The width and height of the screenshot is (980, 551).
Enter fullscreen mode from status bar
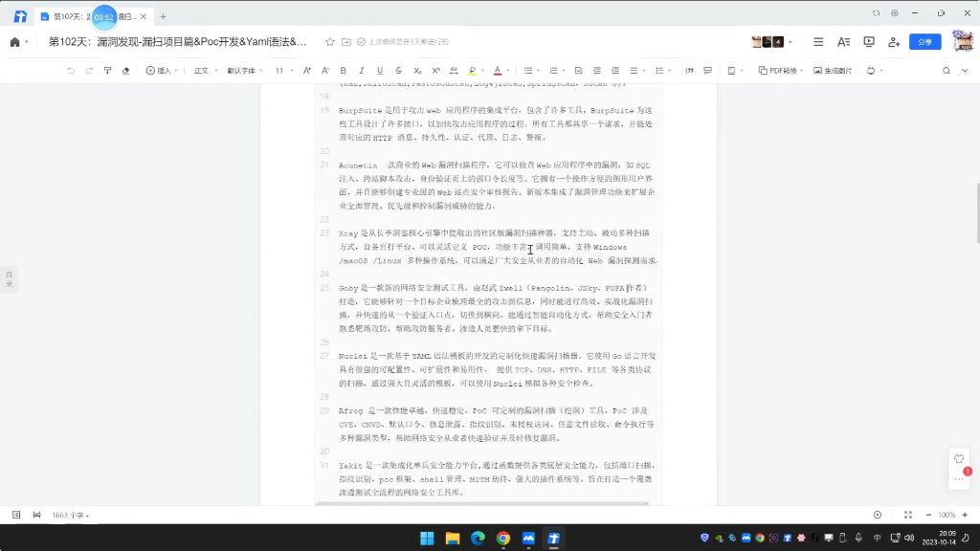coord(908,515)
